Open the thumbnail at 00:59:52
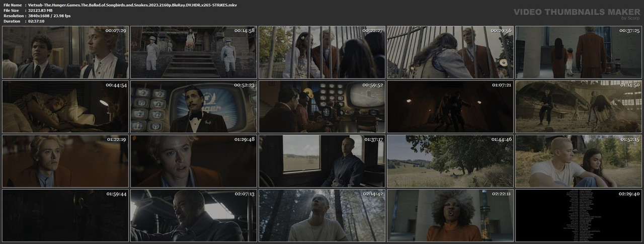The image size is (644, 244). [x=322, y=107]
